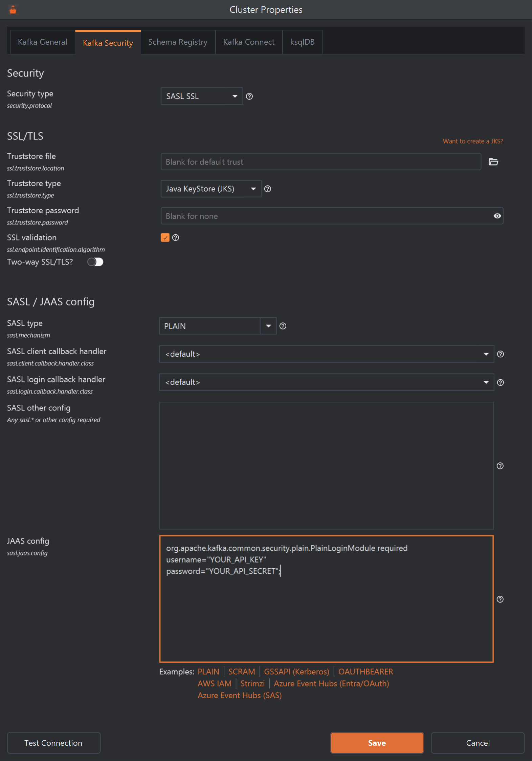Viewport: 532px width, 761px height.
Task: Open the SASL type dropdown
Action: point(218,326)
